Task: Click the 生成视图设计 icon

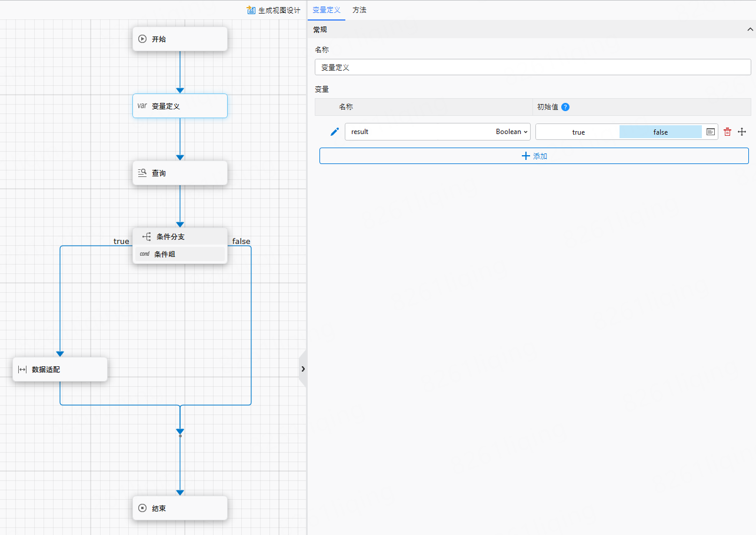Action: pyautogui.click(x=251, y=11)
